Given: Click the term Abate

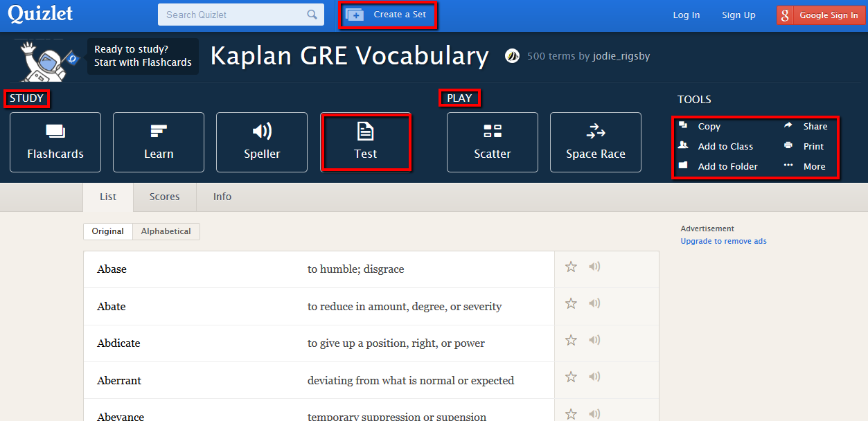Looking at the screenshot, I should pyautogui.click(x=112, y=307).
